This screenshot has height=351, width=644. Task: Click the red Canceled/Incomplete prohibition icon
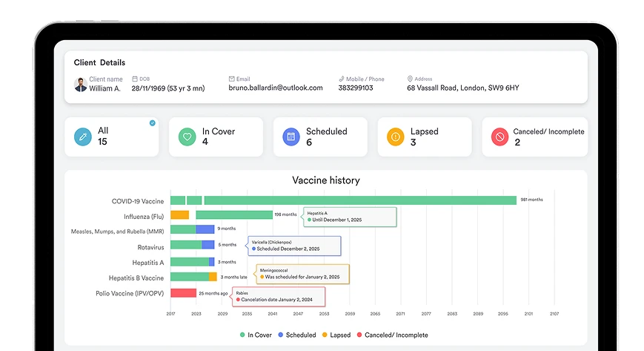coord(501,137)
